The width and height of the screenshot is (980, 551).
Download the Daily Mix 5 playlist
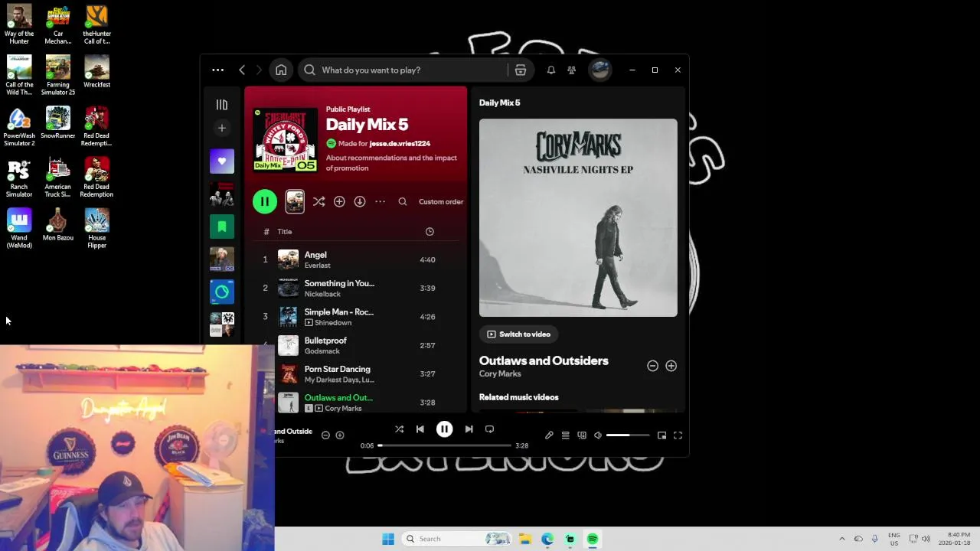click(360, 202)
